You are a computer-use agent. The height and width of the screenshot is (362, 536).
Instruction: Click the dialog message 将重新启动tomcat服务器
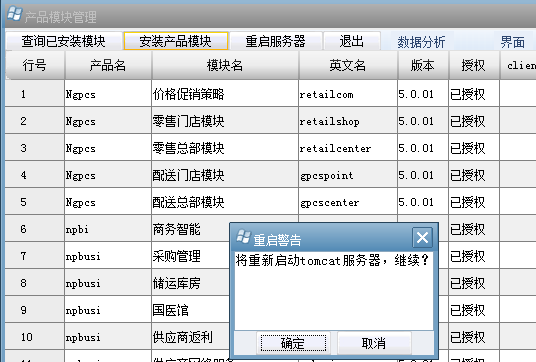[x=308, y=260]
